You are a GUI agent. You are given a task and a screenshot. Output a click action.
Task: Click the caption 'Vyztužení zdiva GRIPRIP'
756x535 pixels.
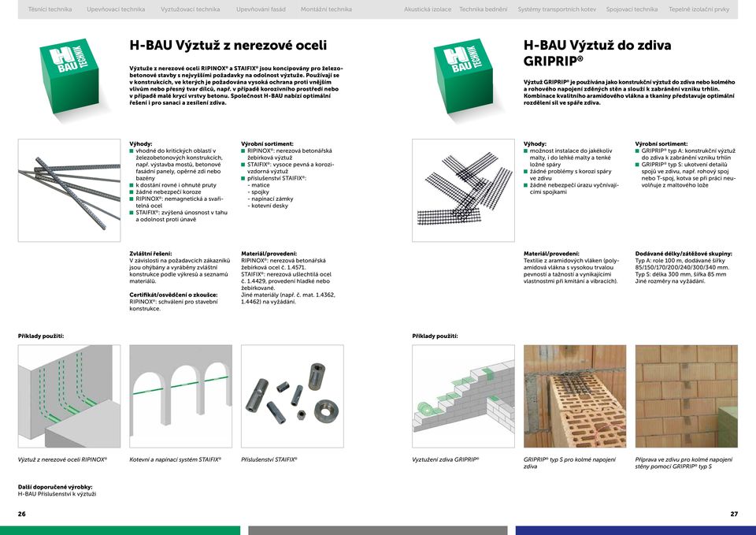(x=446, y=459)
